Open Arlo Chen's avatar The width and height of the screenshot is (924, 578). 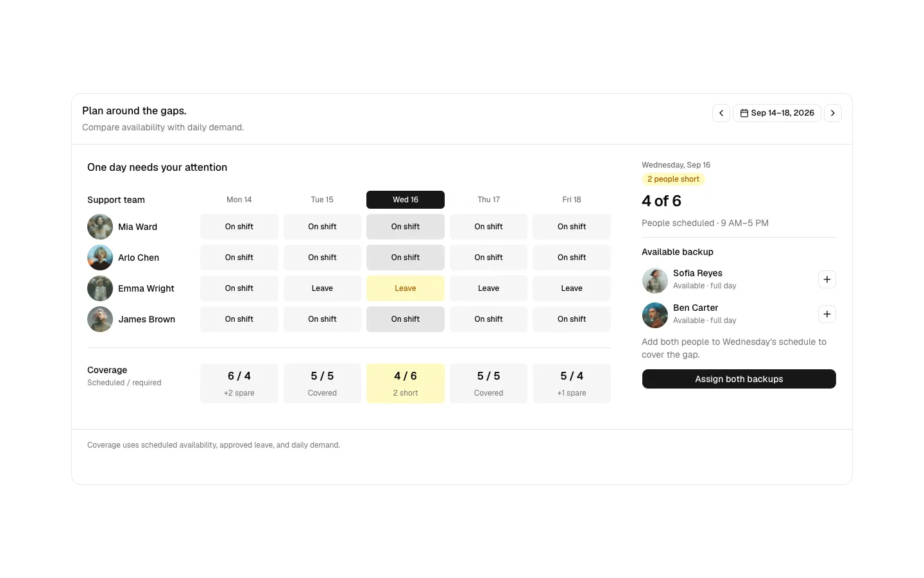pyautogui.click(x=100, y=258)
